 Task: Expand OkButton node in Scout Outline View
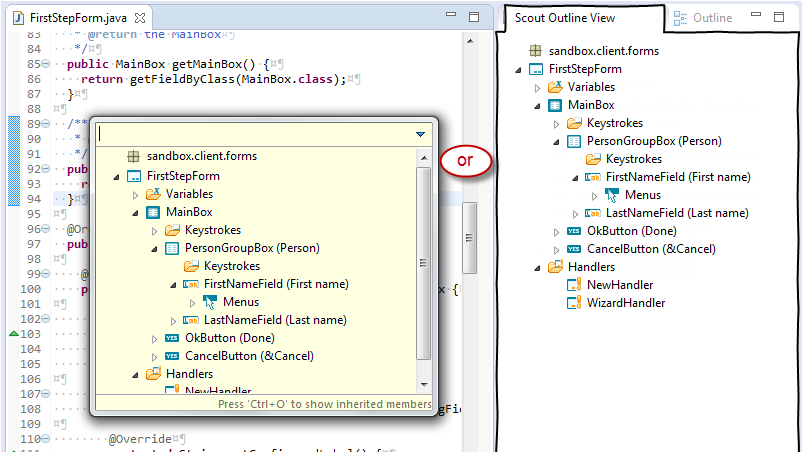click(556, 232)
